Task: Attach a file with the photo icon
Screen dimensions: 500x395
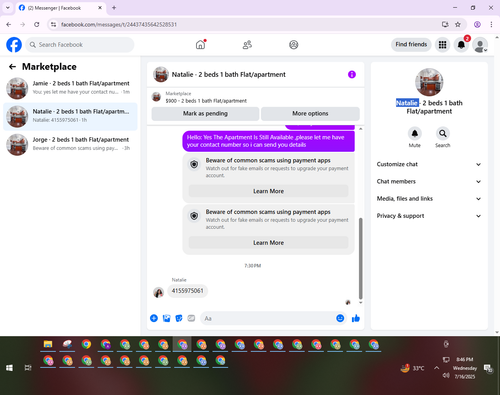Action: tap(166, 318)
